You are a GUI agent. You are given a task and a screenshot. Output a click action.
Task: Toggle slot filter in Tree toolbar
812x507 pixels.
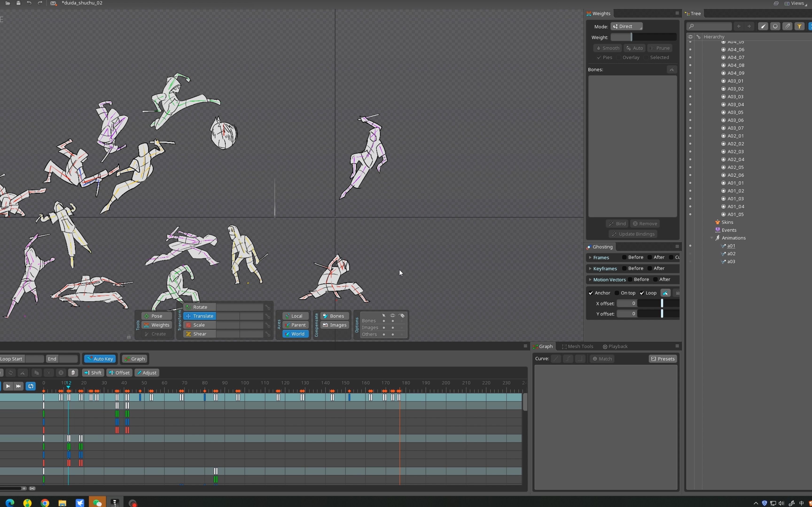[x=775, y=26]
